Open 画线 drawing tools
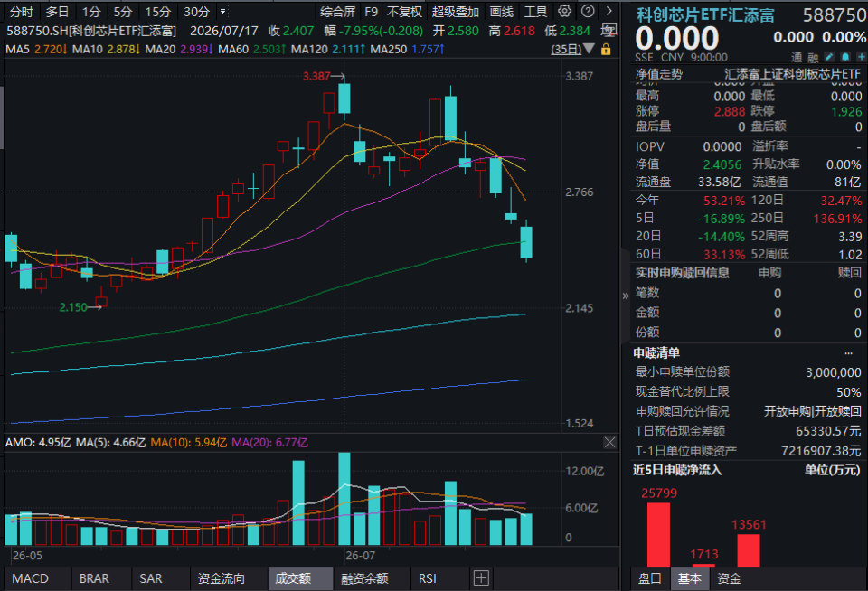This screenshot has height=591, width=868. click(502, 12)
